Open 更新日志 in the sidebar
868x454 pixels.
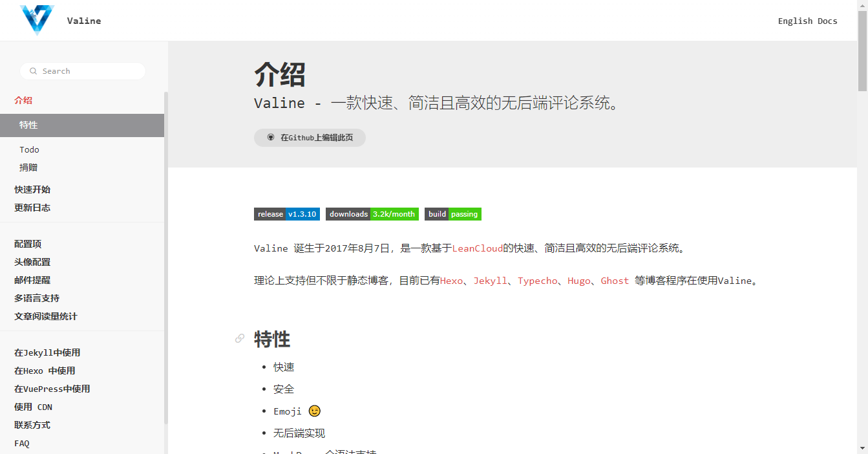32,208
